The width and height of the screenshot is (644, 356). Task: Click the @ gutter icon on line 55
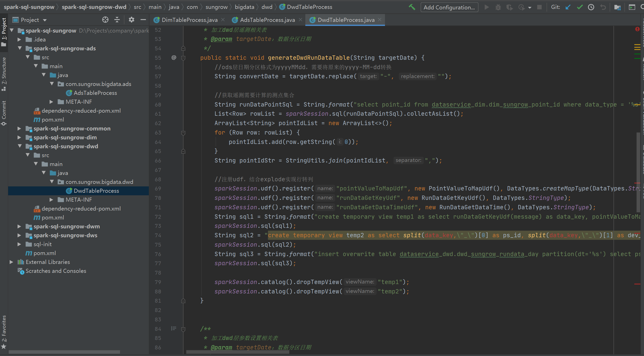[x=174, y=57]
